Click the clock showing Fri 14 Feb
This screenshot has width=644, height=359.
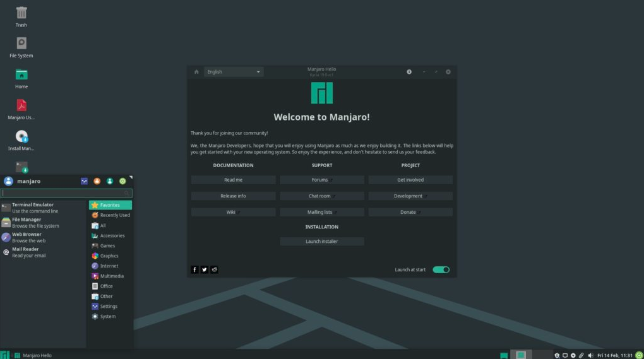[614, 355]
